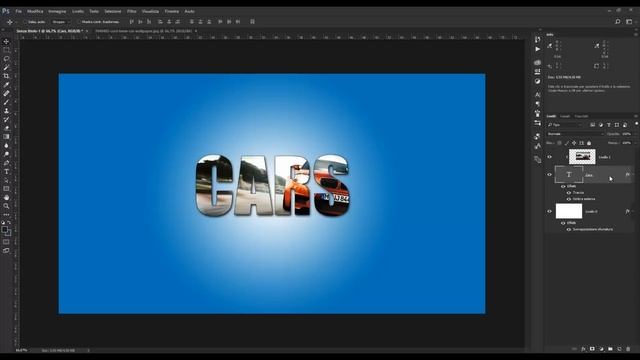Open the layer filter Tipo dropdown

[x=565, y=125]
